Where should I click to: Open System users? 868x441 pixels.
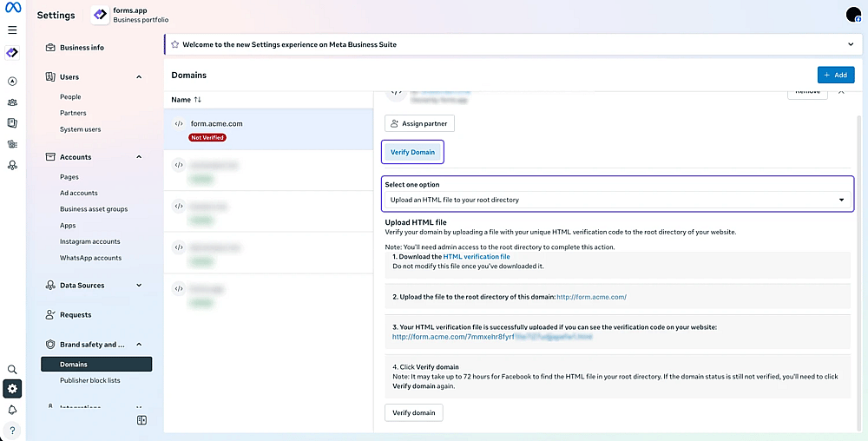tap(80, 129)
